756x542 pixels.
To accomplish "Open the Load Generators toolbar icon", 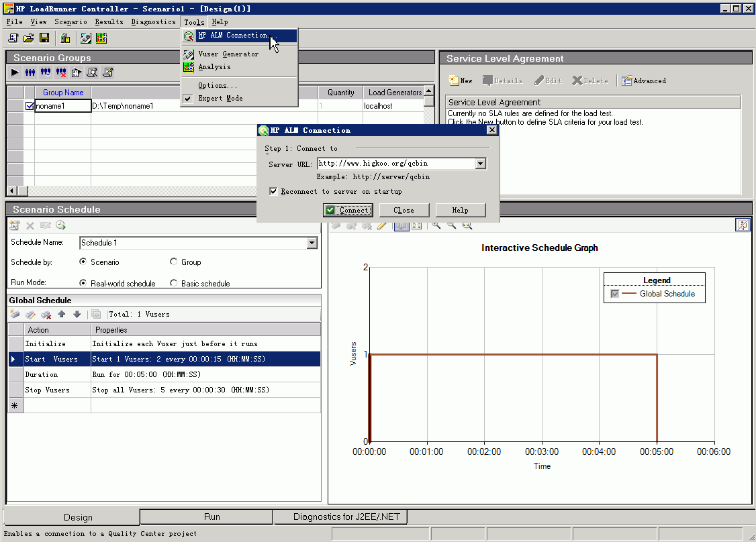I will coord(66,38).
